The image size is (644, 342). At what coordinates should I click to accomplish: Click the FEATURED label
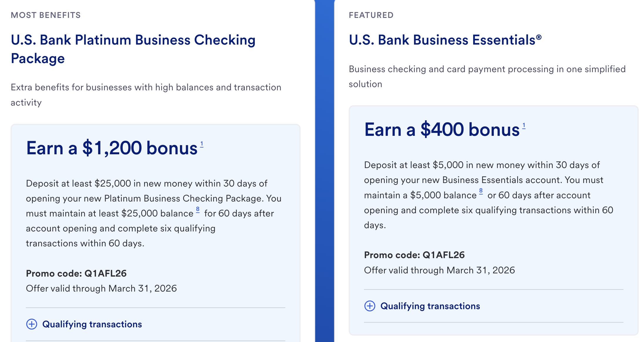pyautogui.click(x=371, y=15)
